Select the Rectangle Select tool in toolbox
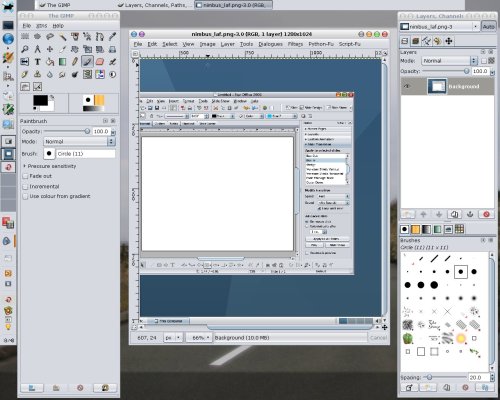This screenshot has height=400, width=500. [25, 37]
